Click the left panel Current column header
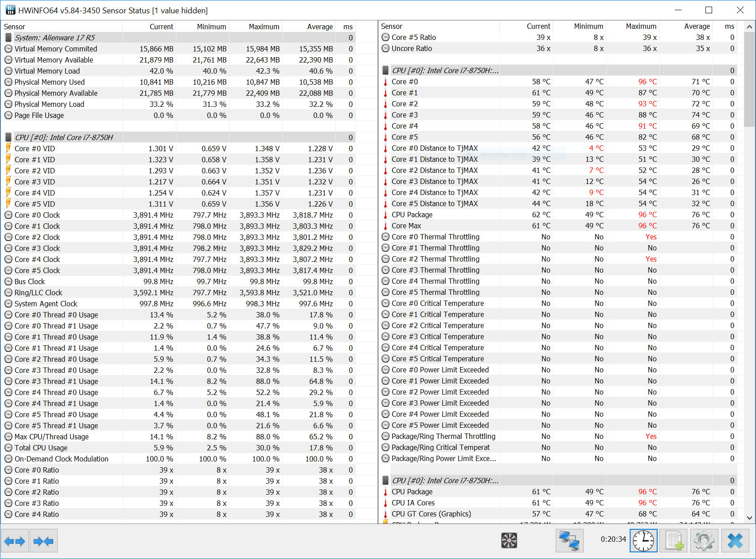This screenshot has width=756, height=559. 149,27
